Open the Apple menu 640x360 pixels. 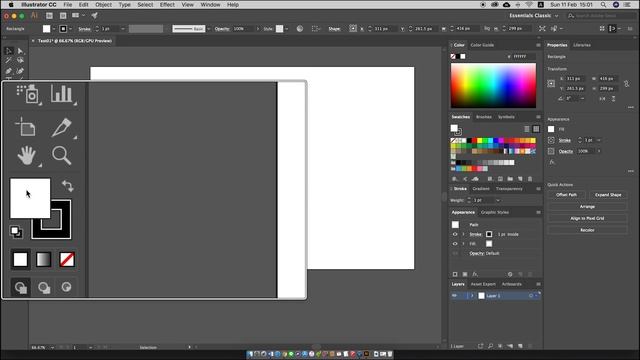[11, 5]
